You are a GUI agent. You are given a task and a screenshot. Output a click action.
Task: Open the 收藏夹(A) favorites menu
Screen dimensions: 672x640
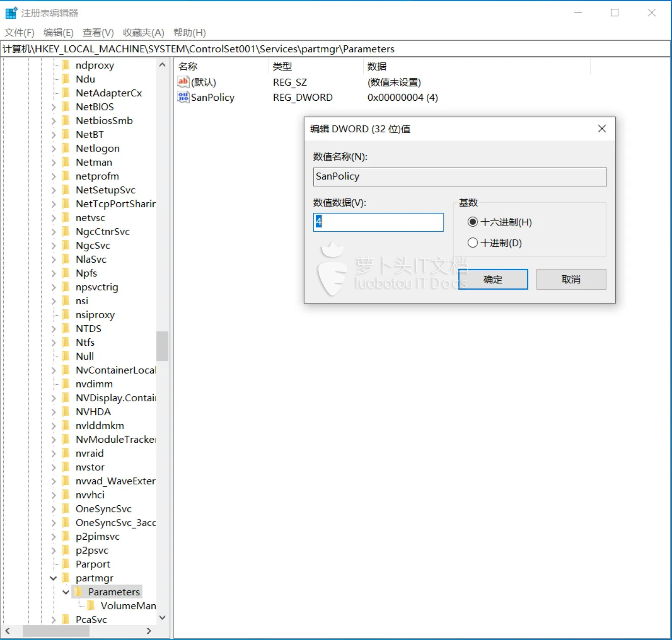coord(143,32)
